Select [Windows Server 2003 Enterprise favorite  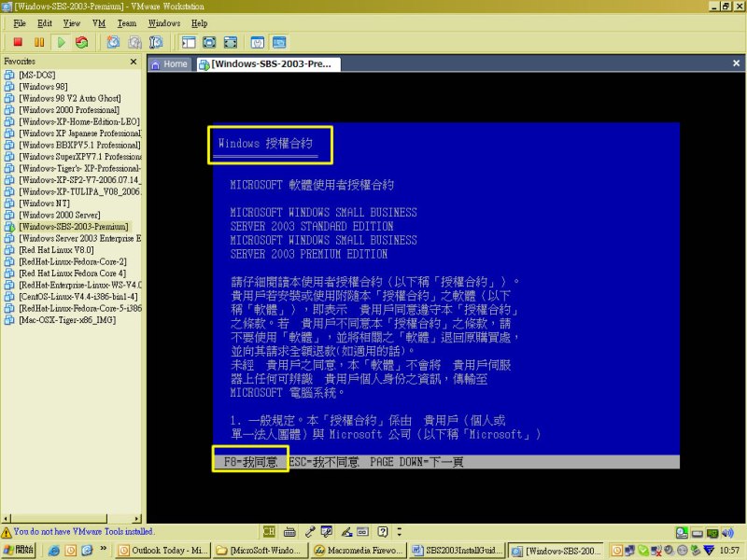(x=79, y=239)
